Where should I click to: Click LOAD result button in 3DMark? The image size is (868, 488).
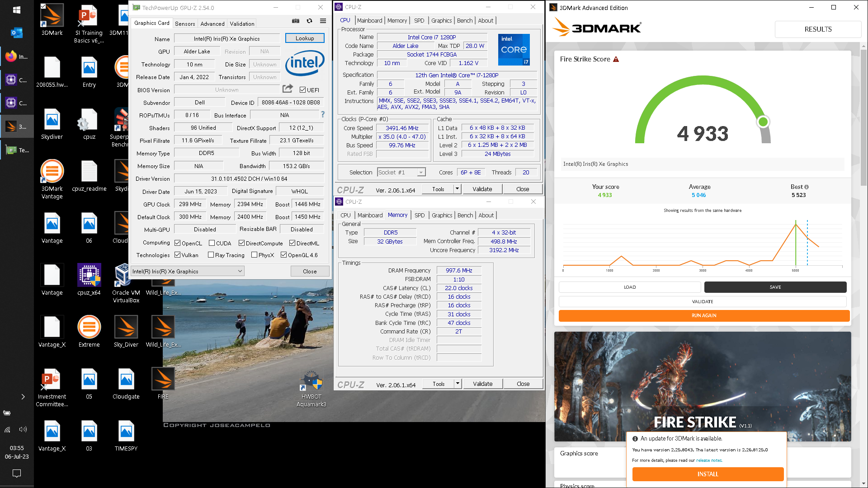(630, 287)
